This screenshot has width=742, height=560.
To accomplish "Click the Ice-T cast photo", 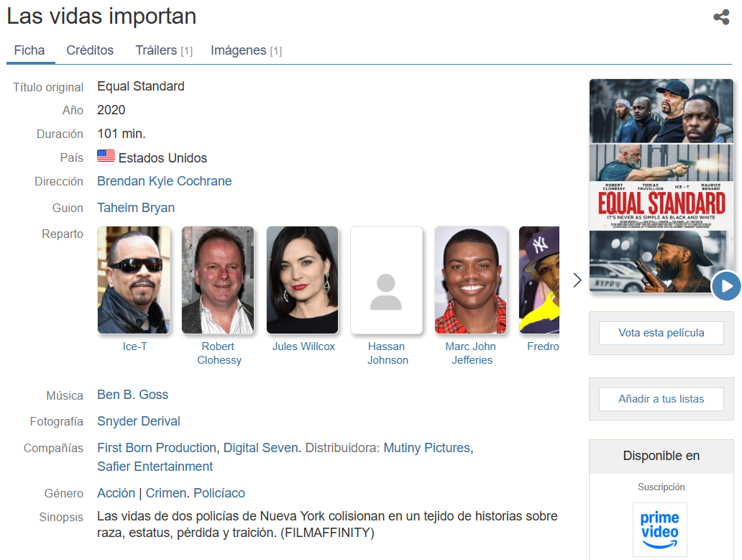I will [134, 280].
